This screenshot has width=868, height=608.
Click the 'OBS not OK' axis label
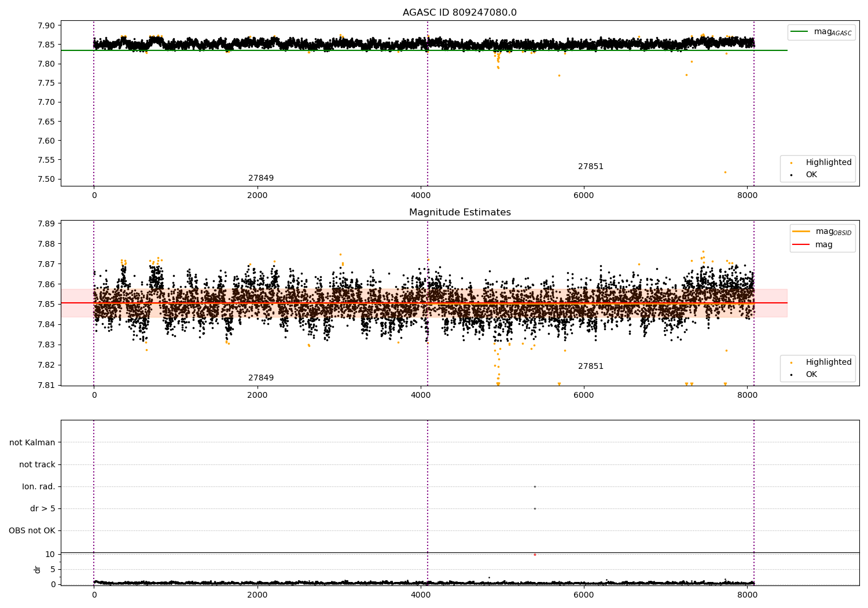pyautogui.click(x=32, y=530)
